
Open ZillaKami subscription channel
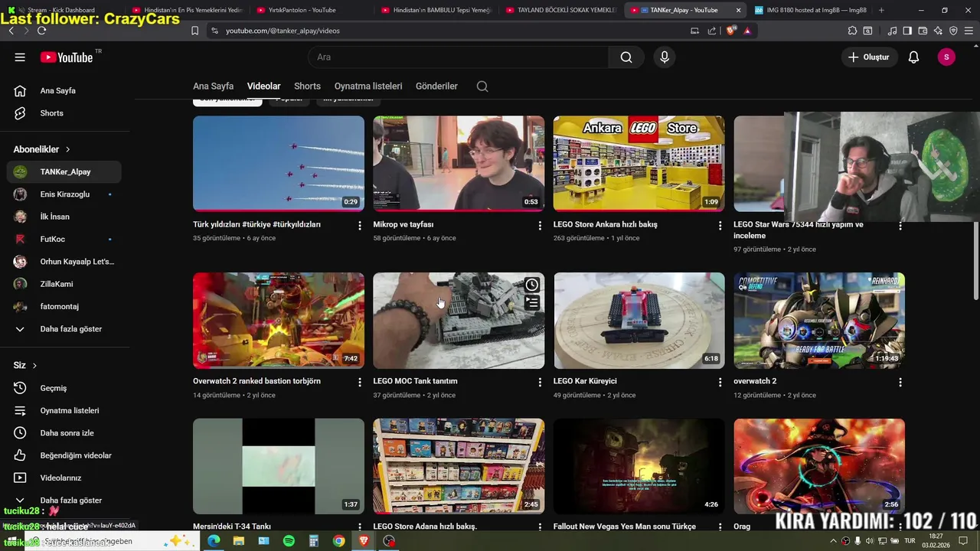tap(64, 284)
